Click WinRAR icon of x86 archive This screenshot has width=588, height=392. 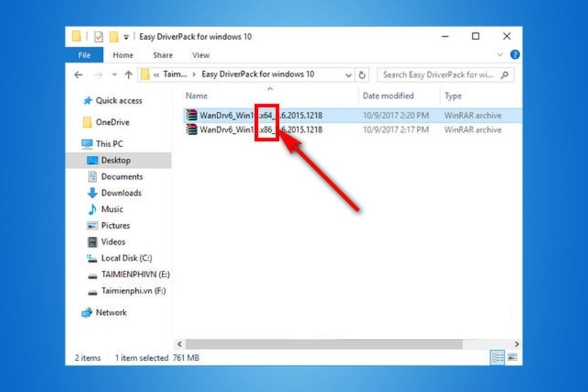192,129
